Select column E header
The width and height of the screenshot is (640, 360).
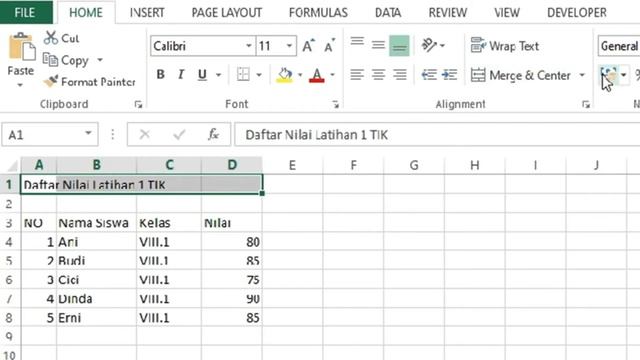point(292,165)
